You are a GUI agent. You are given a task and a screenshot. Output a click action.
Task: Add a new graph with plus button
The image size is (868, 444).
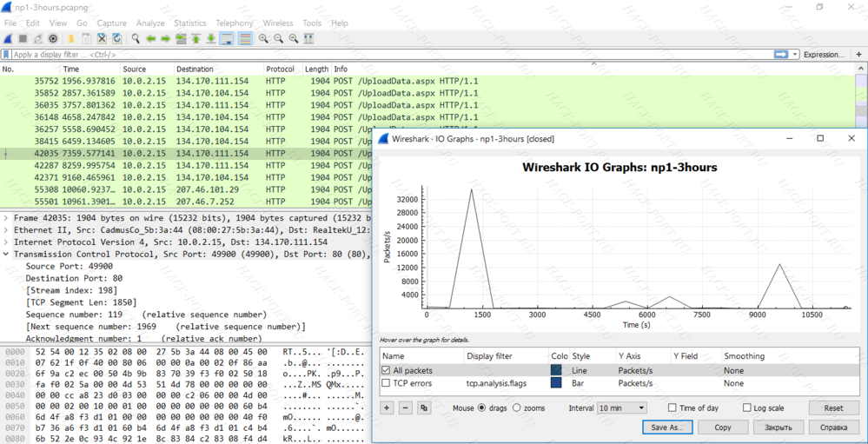[388, 408]
